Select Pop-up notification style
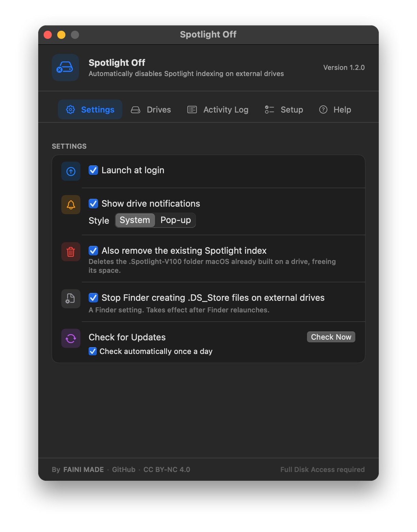Image resolution: width=417 pixels, height=532 pixels. click(175, 220)
